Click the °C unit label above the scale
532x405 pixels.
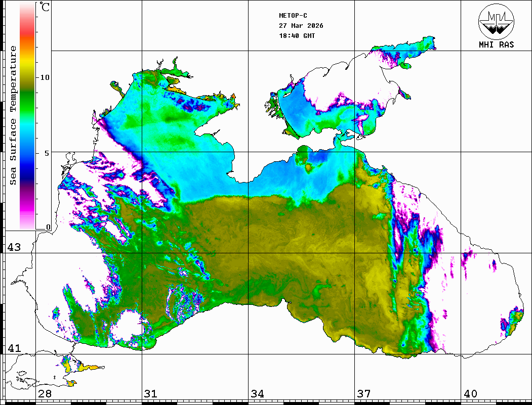tap(45, 8)
